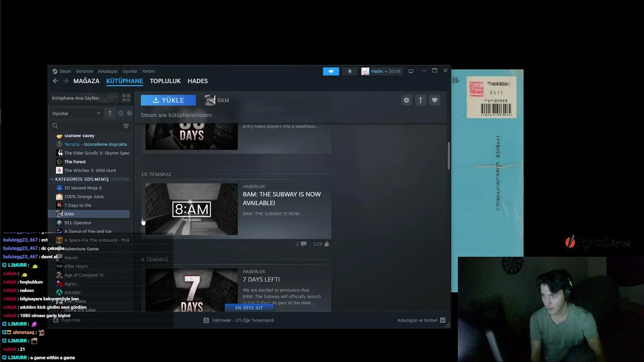
Task: Click the 8AM game logo in the header
Action: 210,100
